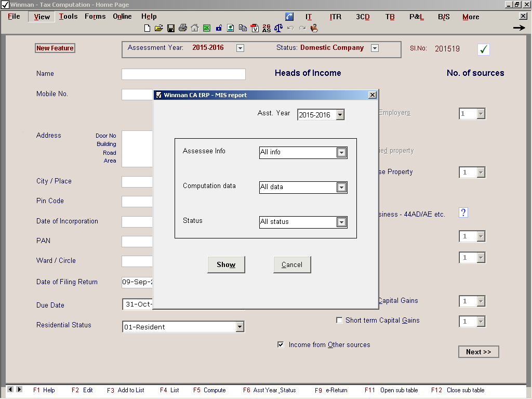The image size is (532, 399).
Task: Click F6 Asst Year_Status shortcut
Action: point(270,390)
